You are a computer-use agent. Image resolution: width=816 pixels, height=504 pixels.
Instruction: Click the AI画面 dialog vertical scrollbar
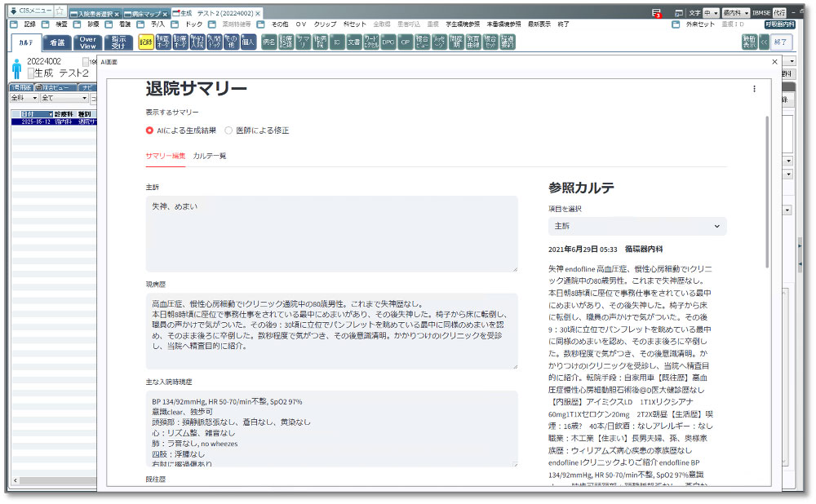(767, 192)
